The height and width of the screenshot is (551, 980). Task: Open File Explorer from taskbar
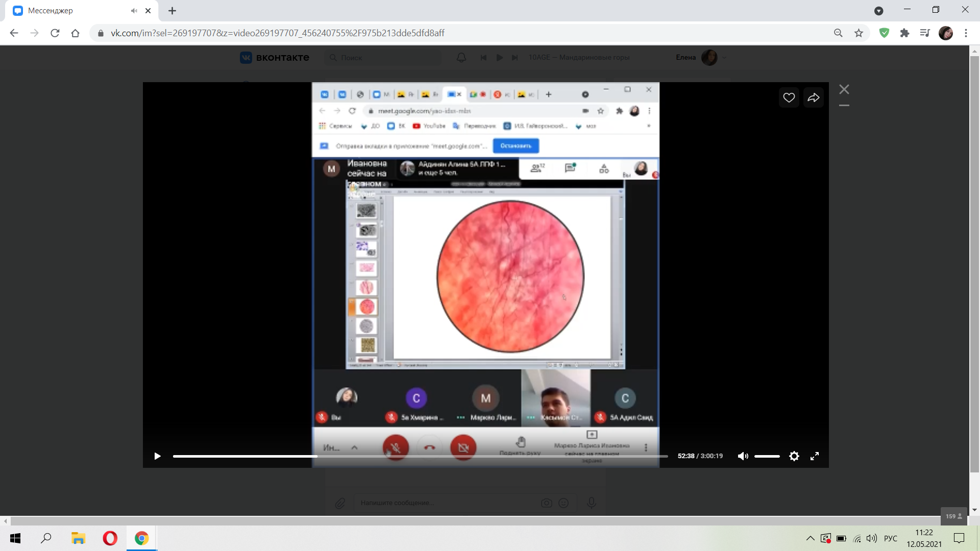78,538
